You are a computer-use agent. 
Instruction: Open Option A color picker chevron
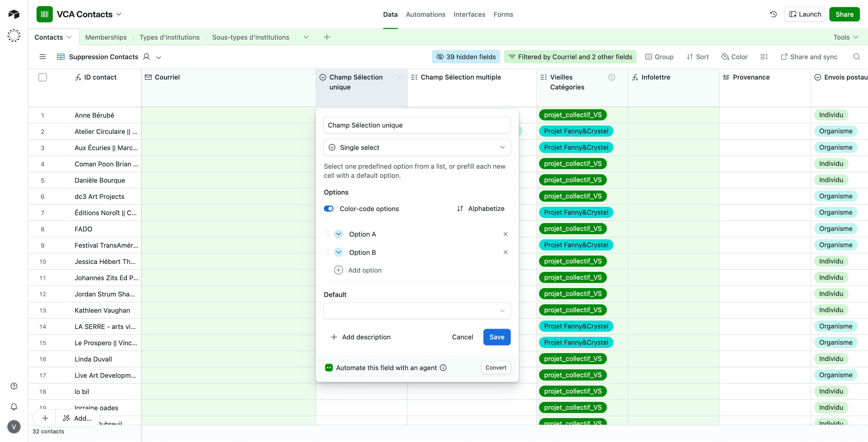click(338, 234)
